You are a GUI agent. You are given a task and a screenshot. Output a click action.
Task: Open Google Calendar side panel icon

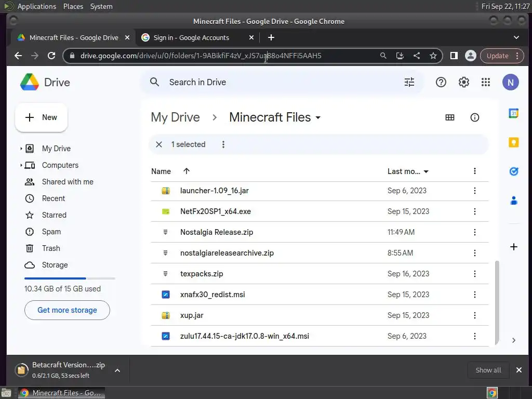[513, 114]
